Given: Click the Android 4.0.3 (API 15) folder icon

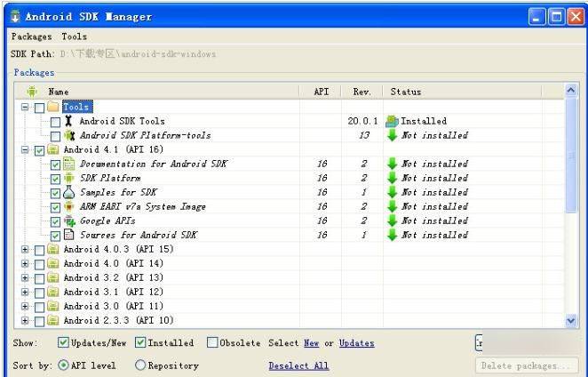Looking at the screenshot, I should 53,249.
